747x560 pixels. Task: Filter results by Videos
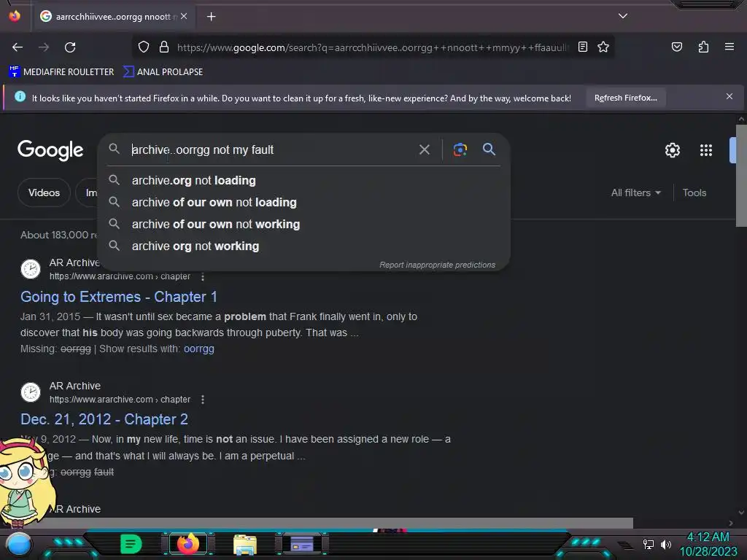(44, 192)
